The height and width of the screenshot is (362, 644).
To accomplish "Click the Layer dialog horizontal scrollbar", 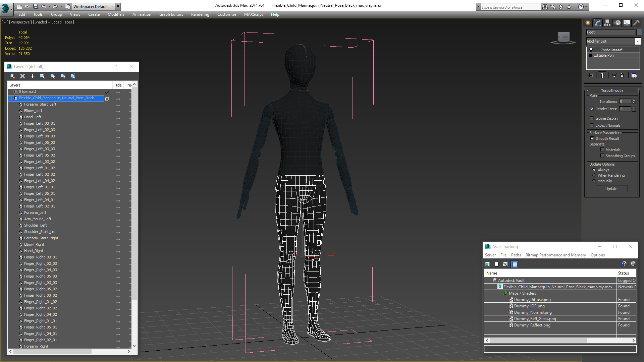I will click(x=69, y=351).
